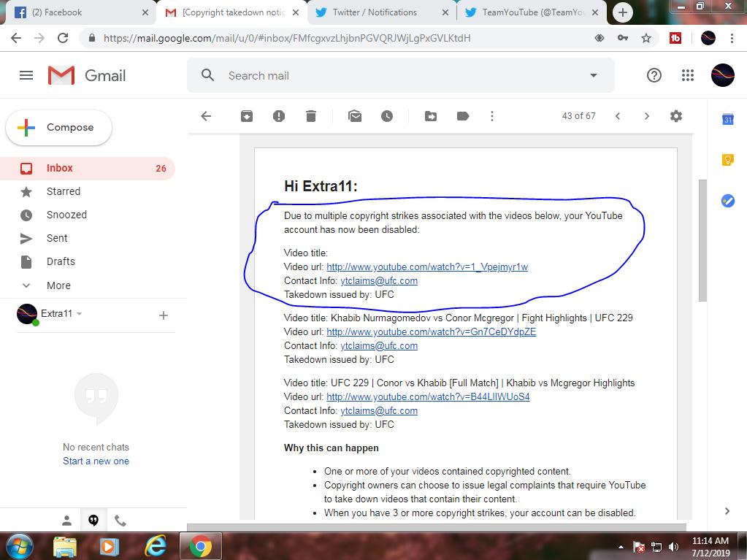Open video link Gn7CeDYdpZE

(x=431, y=332)
